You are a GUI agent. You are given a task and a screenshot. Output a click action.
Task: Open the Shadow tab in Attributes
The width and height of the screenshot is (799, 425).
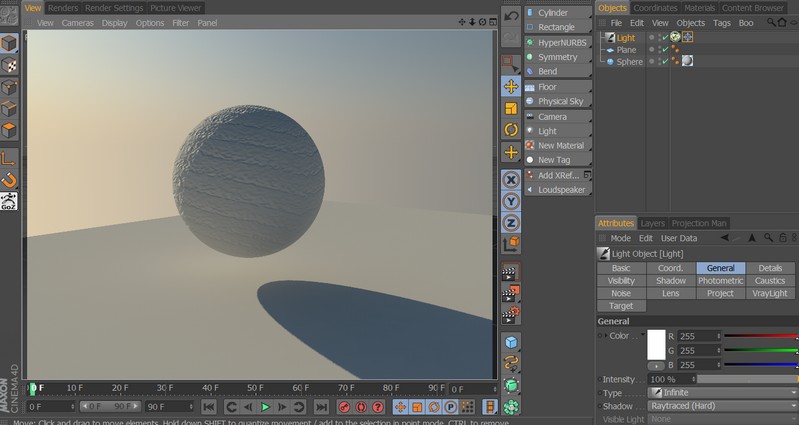click(671, 281)
